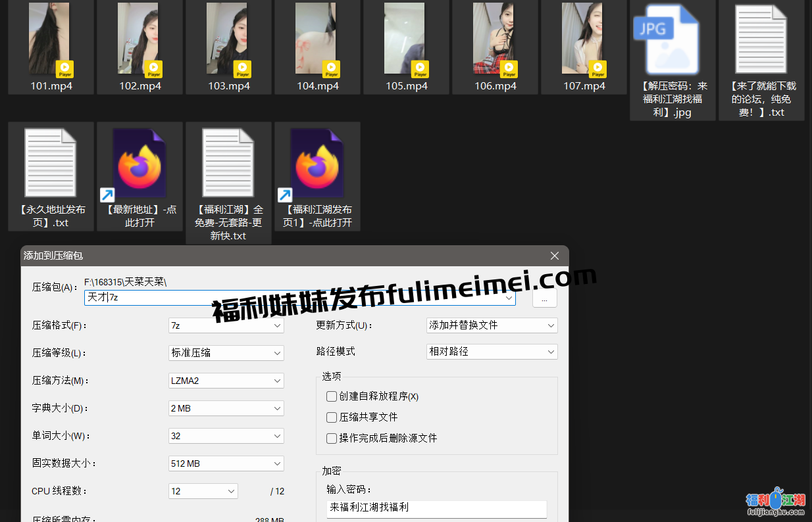812x522 pixels.
Task: Click the 输入密码 password field
Action: click(x=437, y=509)
